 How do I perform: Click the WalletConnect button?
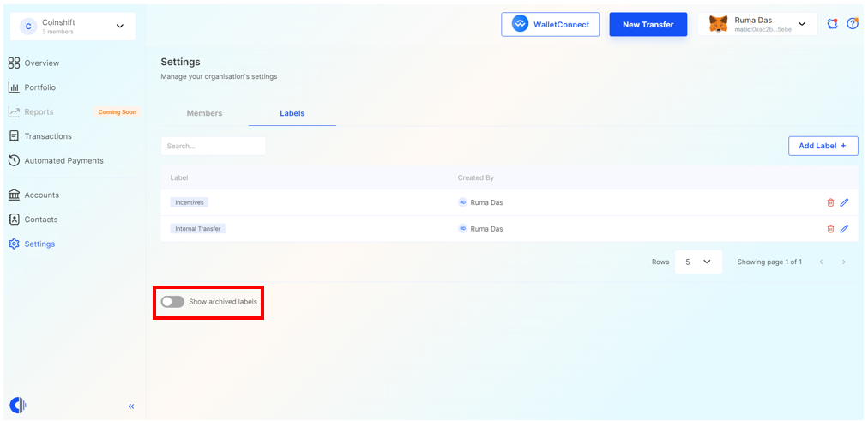coord(551,24)
